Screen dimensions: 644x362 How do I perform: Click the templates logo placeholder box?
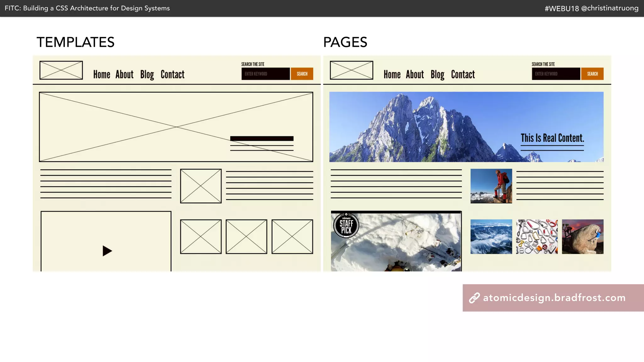pos(61,70)
